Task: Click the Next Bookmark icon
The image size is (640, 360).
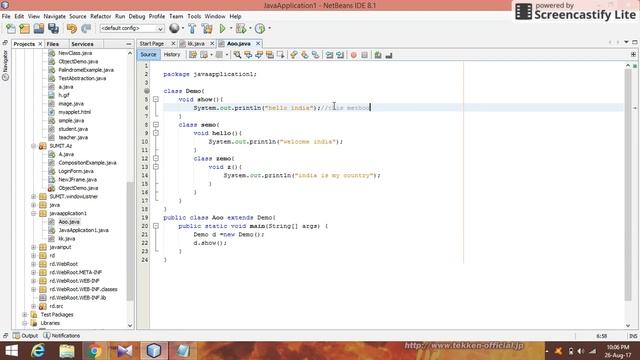Action: pyautogui.click(x=304, y=55)
